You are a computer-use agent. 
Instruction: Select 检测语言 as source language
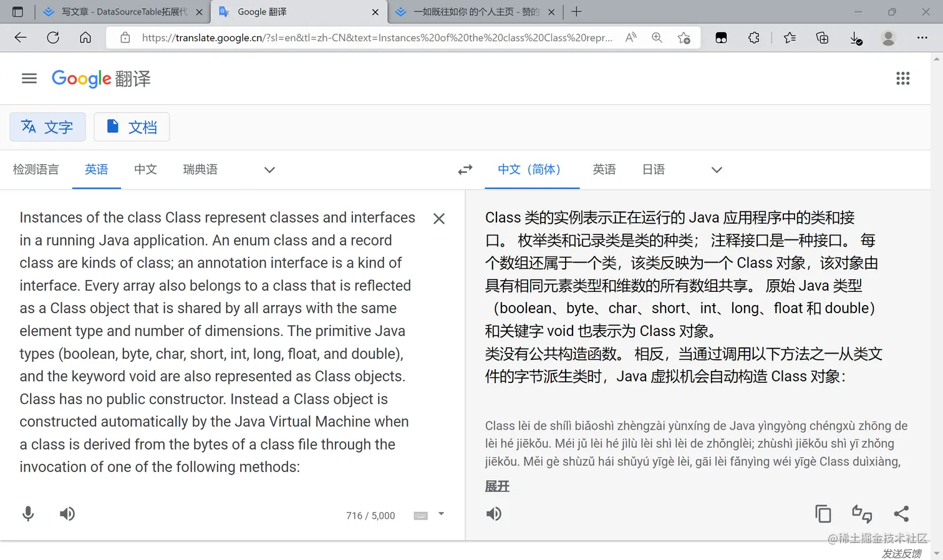[36, 170]
